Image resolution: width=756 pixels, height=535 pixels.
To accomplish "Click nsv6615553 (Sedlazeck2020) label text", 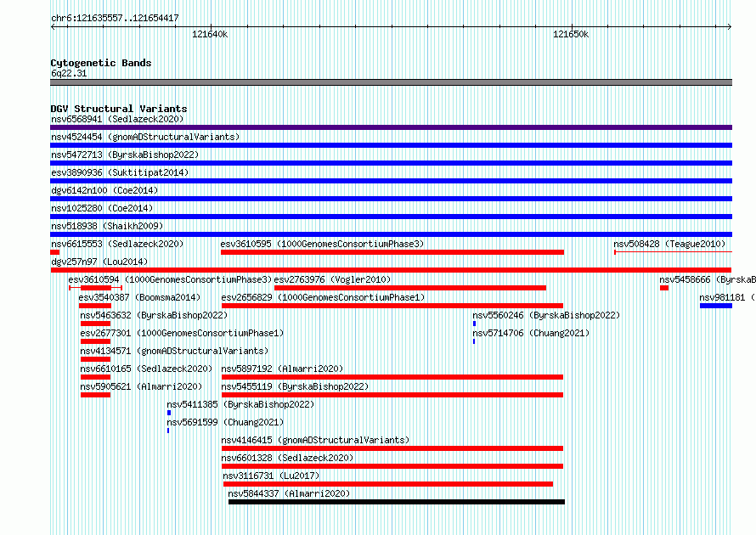I will 117,244.
